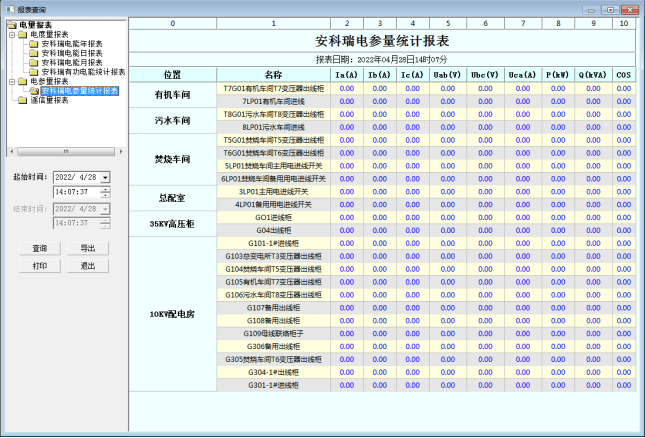Click the 遥信量报表 folder icon
Image resolution: width=645 pixels, height=438 pixels.
coord(23,100)
